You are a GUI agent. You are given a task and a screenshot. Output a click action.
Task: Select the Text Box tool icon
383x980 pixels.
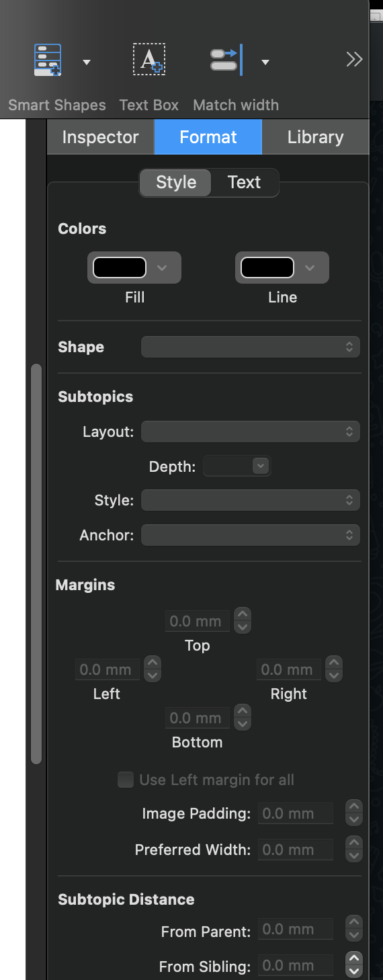(x=149, y=60)
